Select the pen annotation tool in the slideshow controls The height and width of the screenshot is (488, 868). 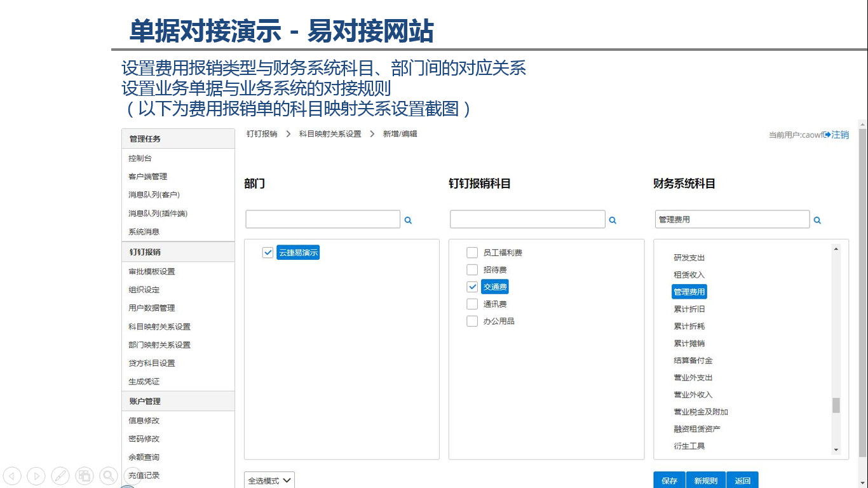pyautogui.click(x=60, y=475)
